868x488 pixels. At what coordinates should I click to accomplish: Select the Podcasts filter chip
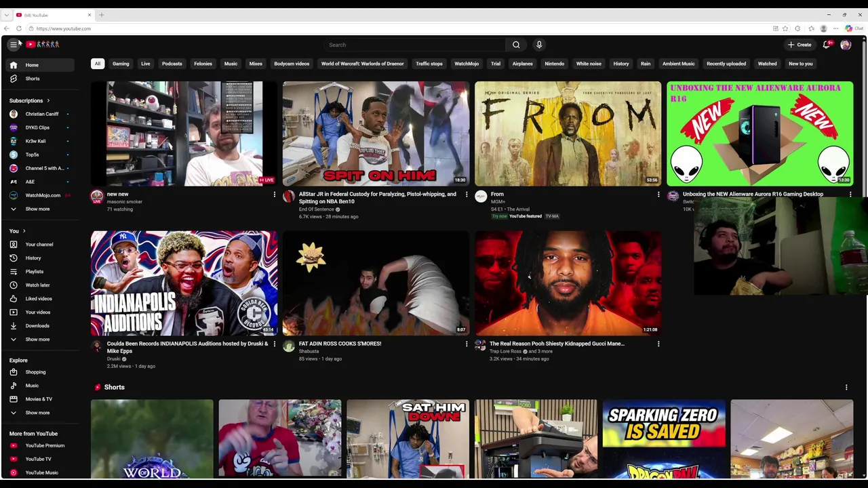tap(172, 64)
